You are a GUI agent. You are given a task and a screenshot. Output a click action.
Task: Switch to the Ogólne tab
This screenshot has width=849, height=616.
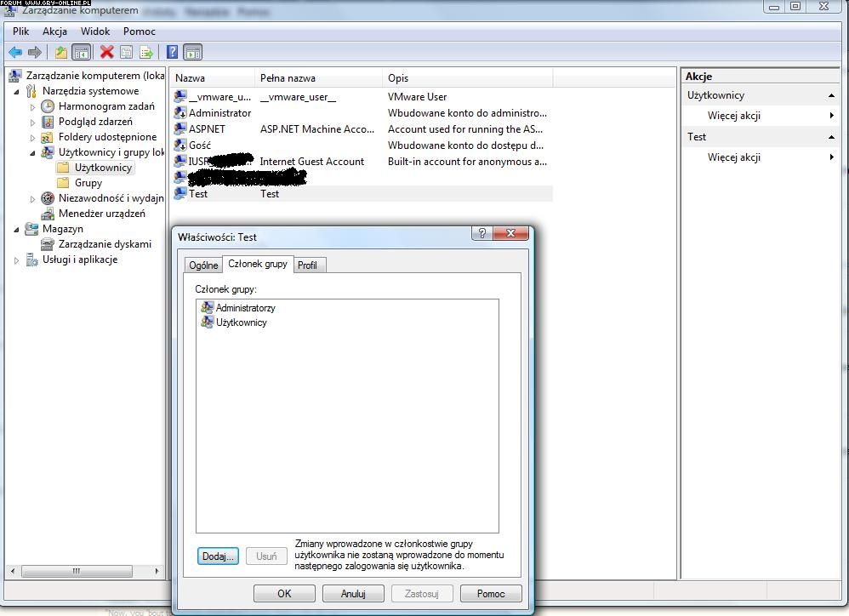(203, 265)
